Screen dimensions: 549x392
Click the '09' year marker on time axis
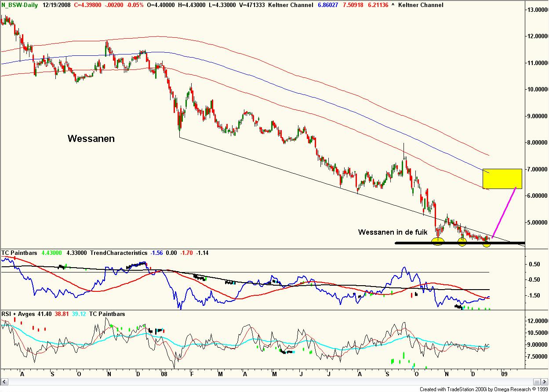[x=505, y=373]
